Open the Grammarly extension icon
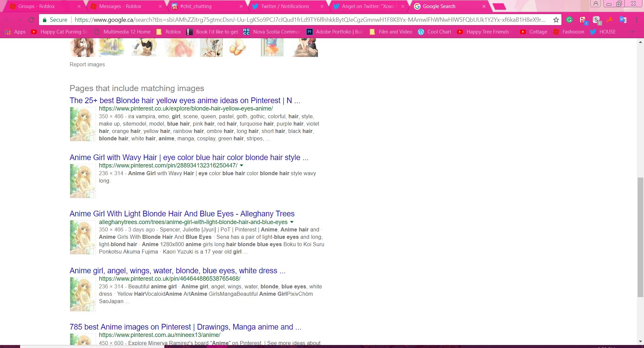This screenshot has height=348, width=644. coord(569,20)
